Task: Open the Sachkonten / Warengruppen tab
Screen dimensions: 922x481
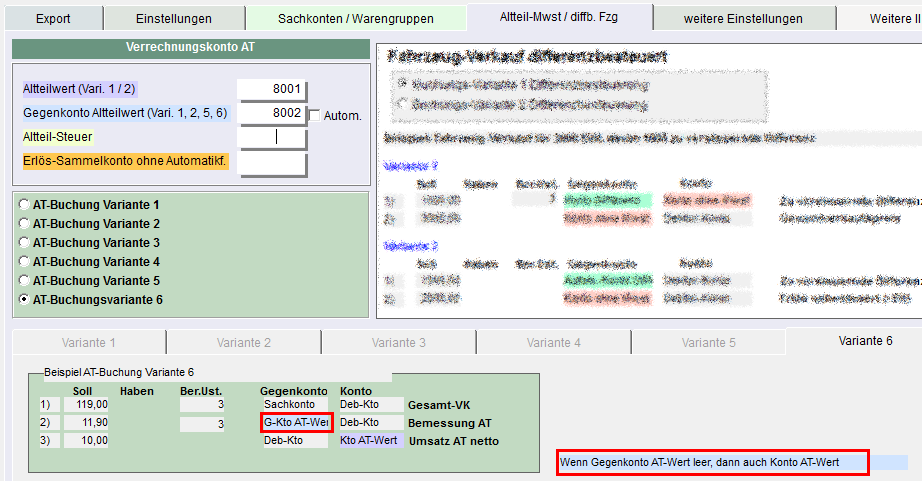Action: click(354, 19)
